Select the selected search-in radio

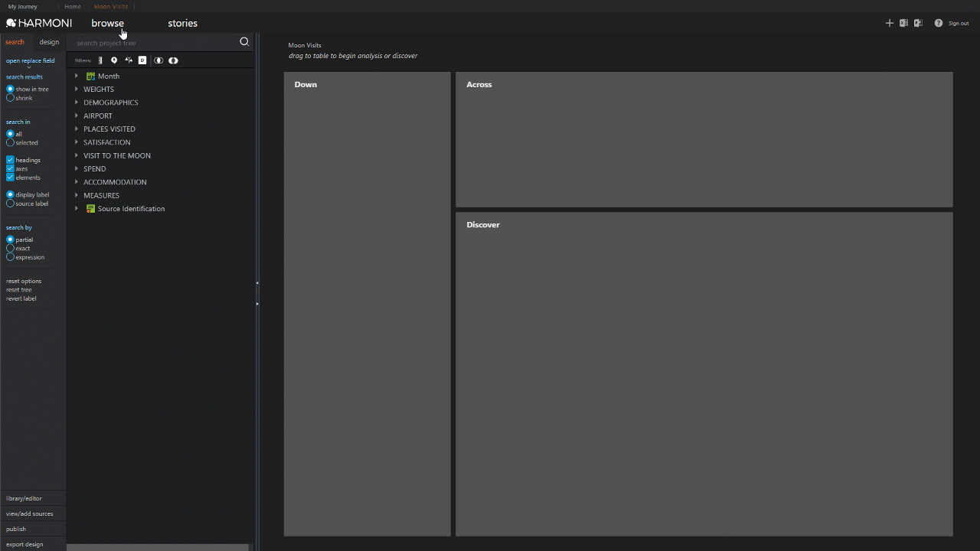(x=10, y=142)
